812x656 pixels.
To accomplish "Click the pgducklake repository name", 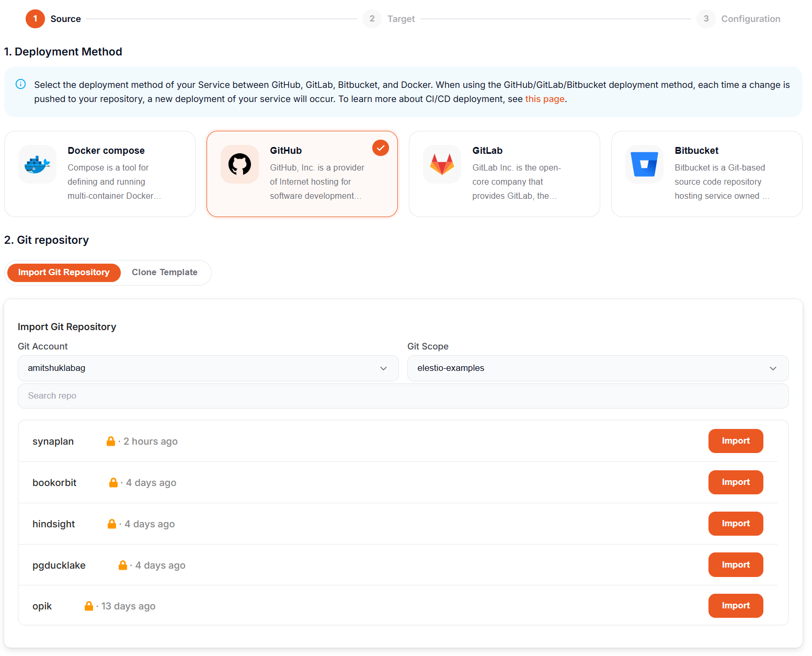I will (59, 565).
